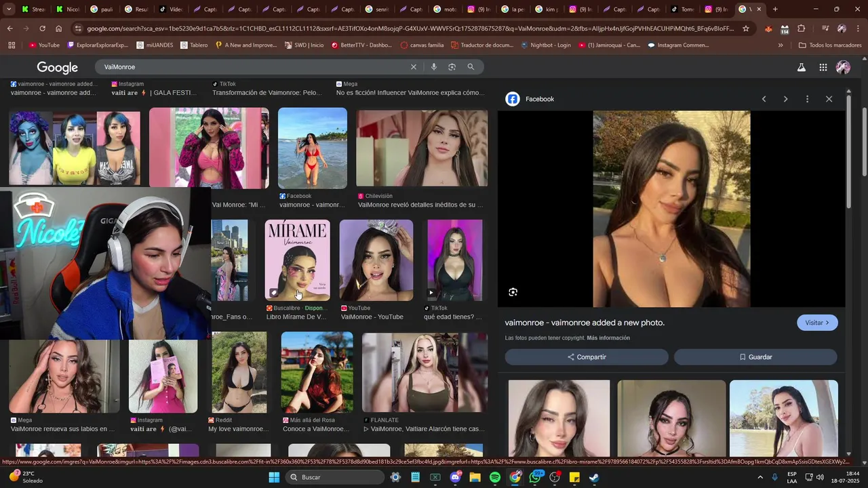The image size is (868, 488).
Task: Go to the Google logo homepage
Action: [x=58, y=67]
